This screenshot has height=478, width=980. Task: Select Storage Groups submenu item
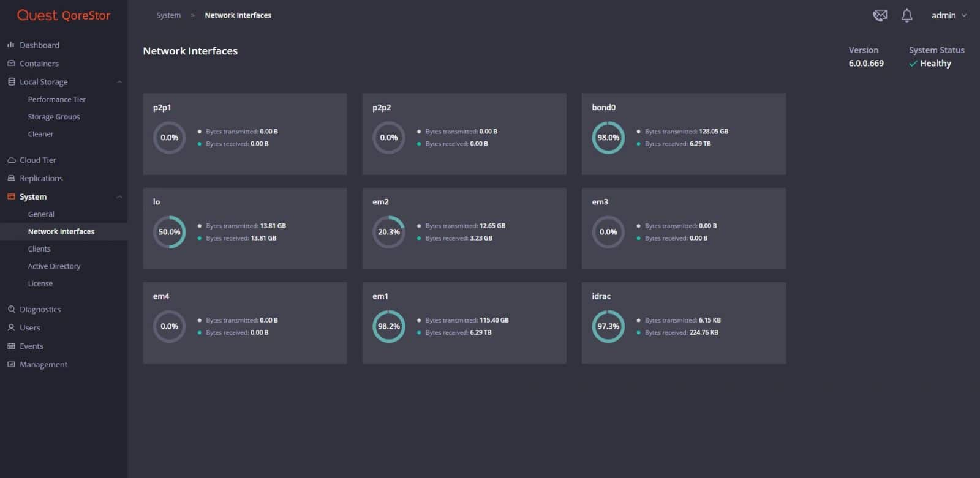pos(54,116)
